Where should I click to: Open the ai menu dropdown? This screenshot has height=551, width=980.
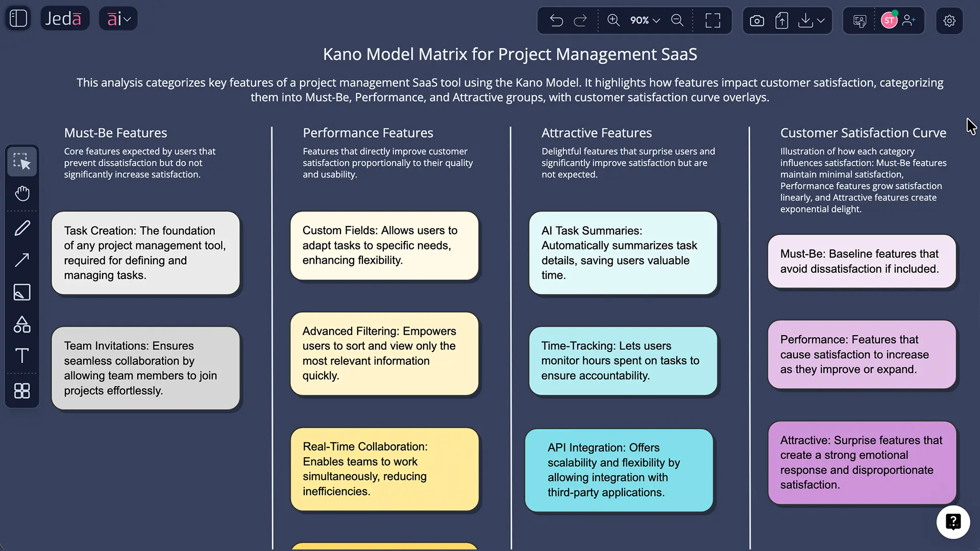click(x=118, y=18)
